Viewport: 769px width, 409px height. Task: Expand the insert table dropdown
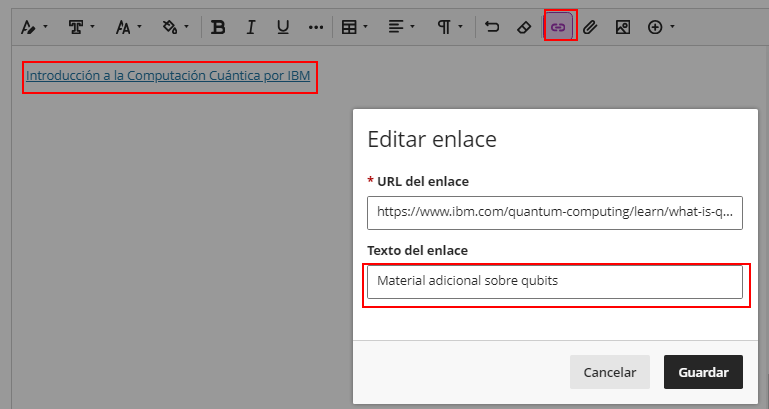pos(354,27)
